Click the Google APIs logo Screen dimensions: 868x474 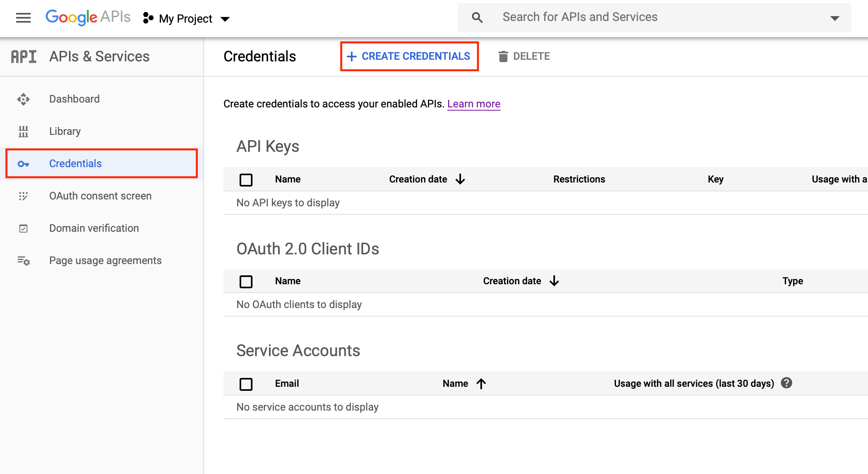click(x=88, y=17)
